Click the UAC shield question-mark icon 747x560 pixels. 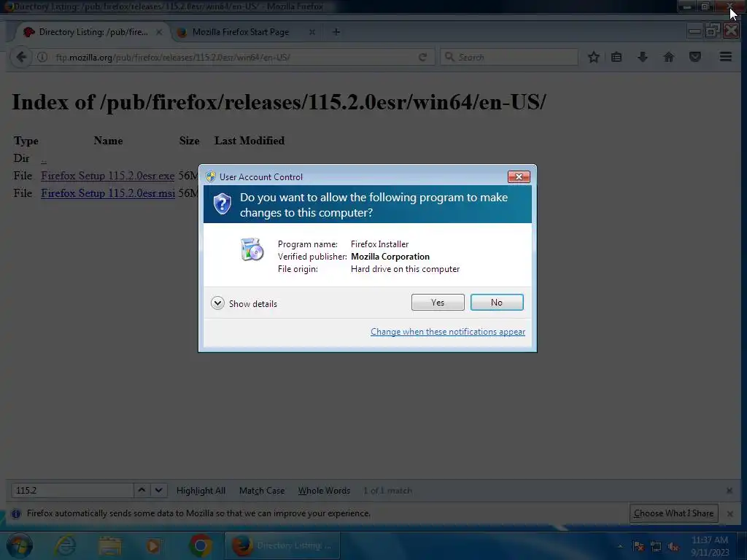click(x=222, y=204)
